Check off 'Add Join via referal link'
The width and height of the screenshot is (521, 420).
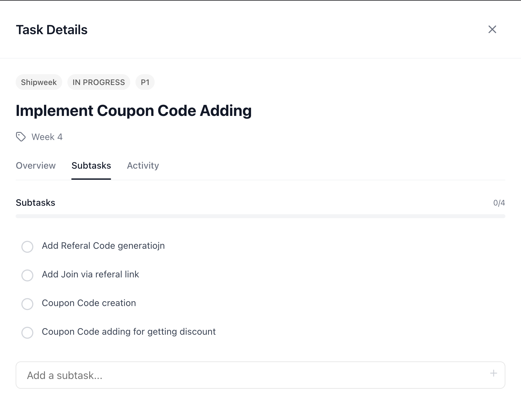27,275
